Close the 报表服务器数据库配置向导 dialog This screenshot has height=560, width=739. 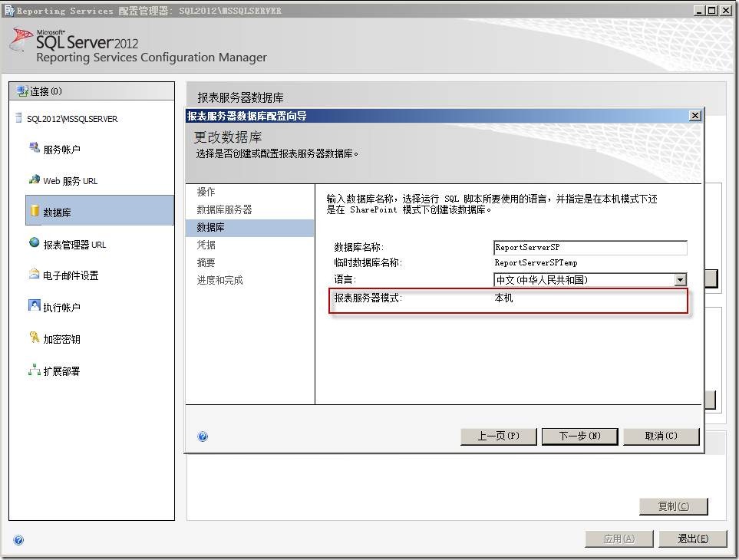coord(695,115)
